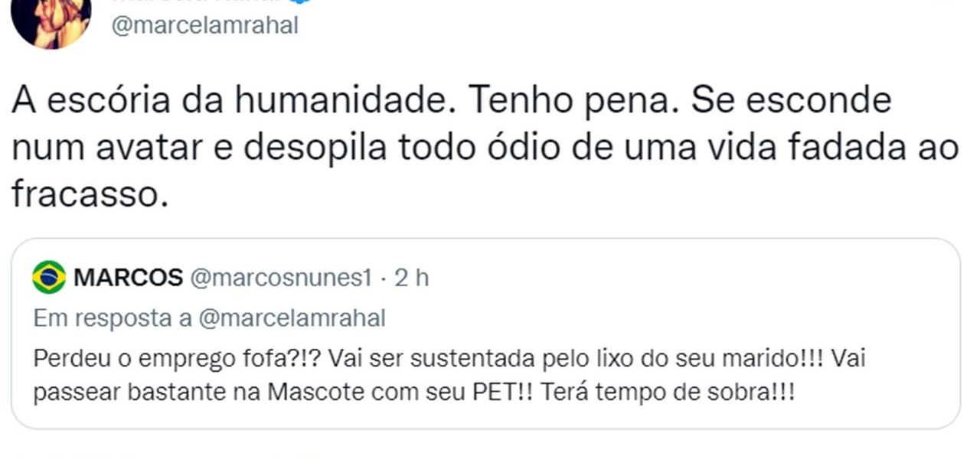Open the @marcelamrahal handle below the avatar

click(204, 25)
